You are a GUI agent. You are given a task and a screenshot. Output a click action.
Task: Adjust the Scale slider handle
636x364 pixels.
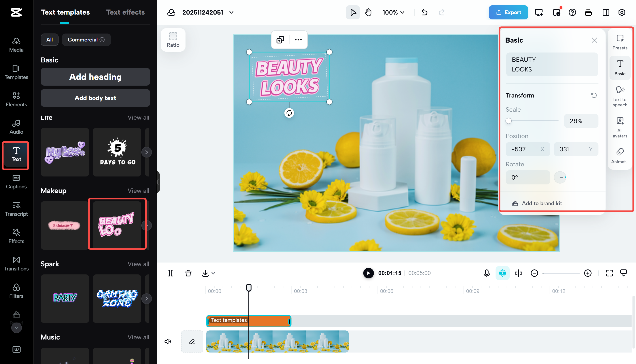(x=508, y=121)
